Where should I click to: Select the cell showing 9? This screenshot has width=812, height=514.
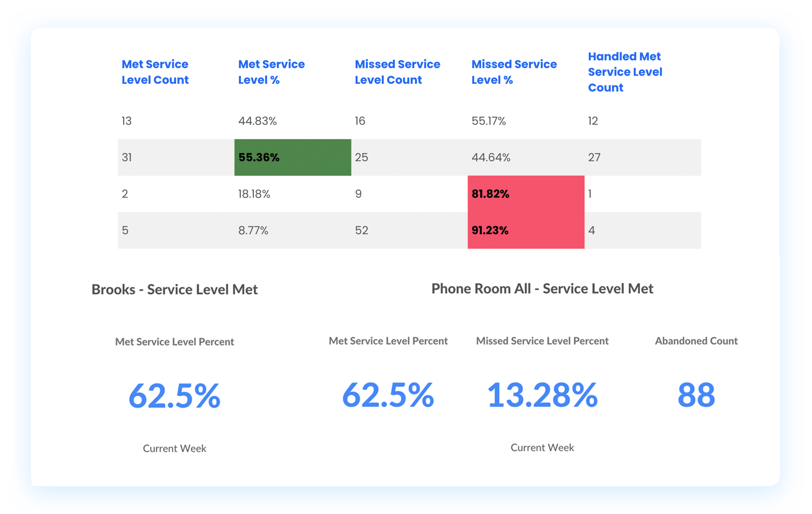pos(409,194)
